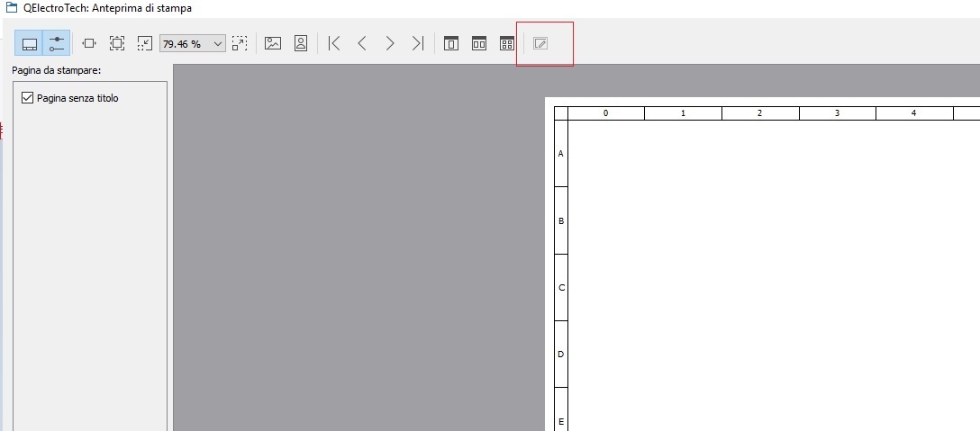
Task: Go to the previous page
Action: click(362, 43)
